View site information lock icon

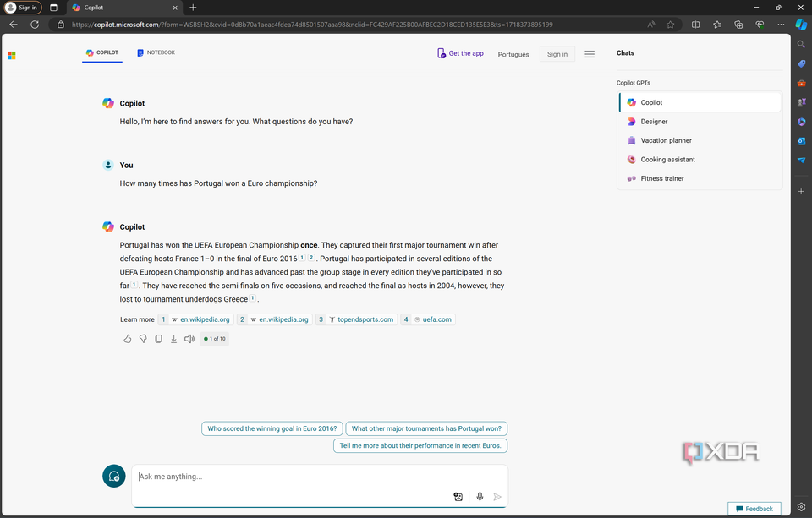[61, 25]
